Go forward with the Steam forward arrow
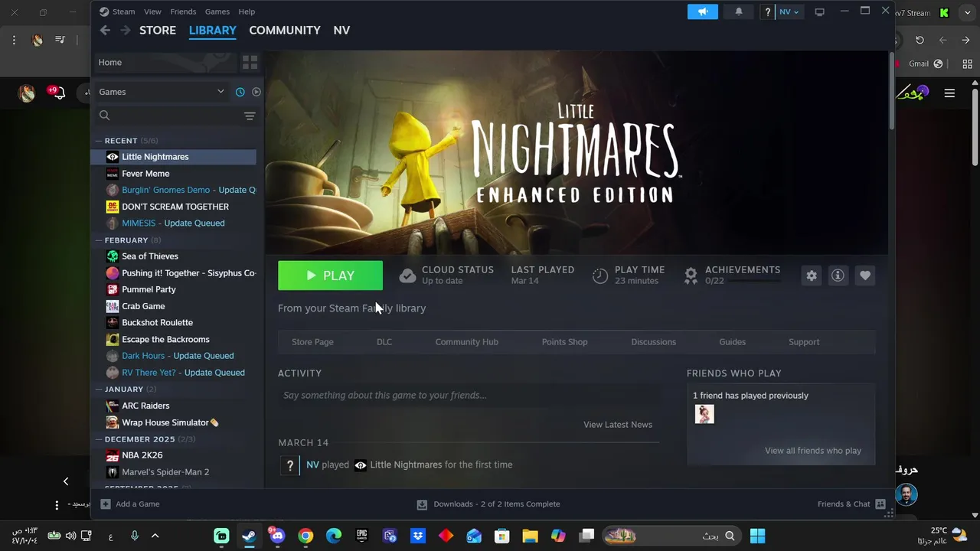This screenshot has width=980, height=551. tap(125, 30)
